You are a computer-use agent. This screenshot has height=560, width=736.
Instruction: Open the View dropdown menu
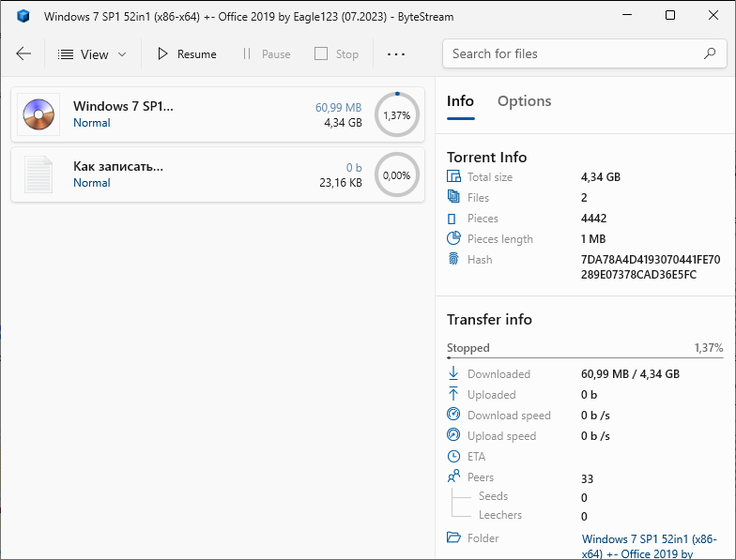[x=92, y=54]
